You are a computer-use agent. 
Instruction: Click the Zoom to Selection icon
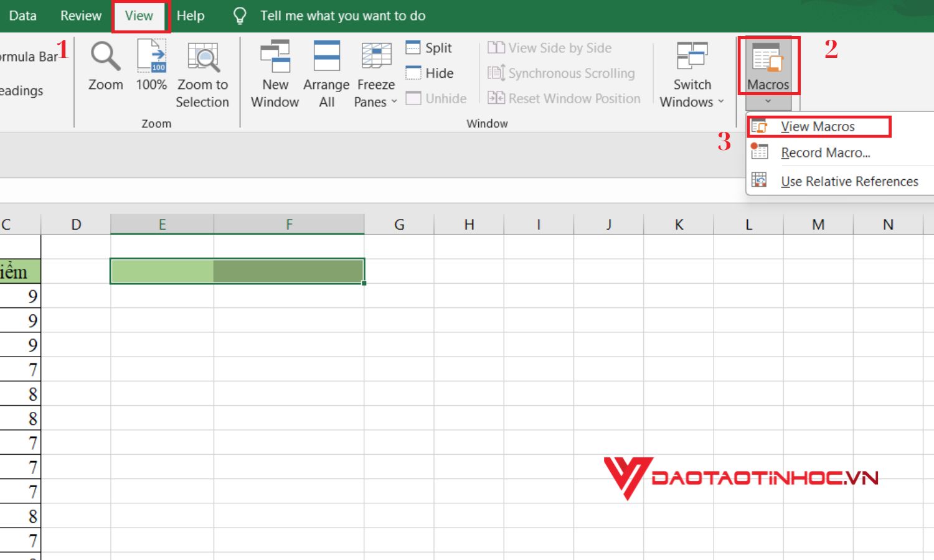202,57
